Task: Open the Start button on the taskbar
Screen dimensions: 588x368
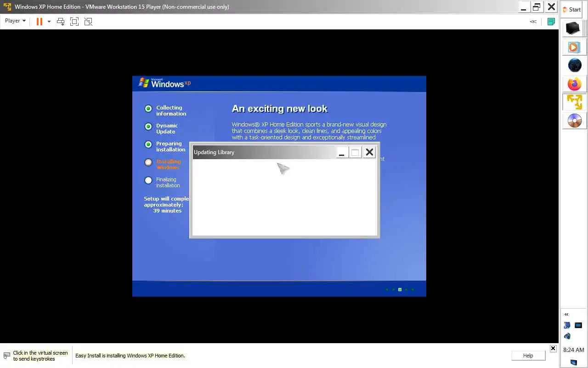Action: tap(572, 9)
